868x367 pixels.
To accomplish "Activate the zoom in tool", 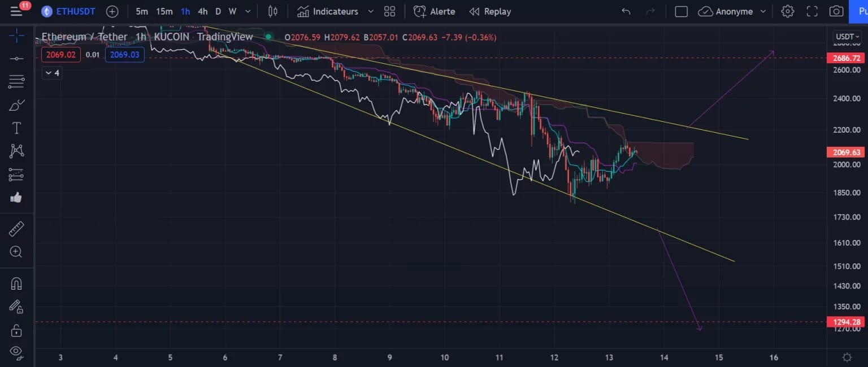I will click(16, 252).
